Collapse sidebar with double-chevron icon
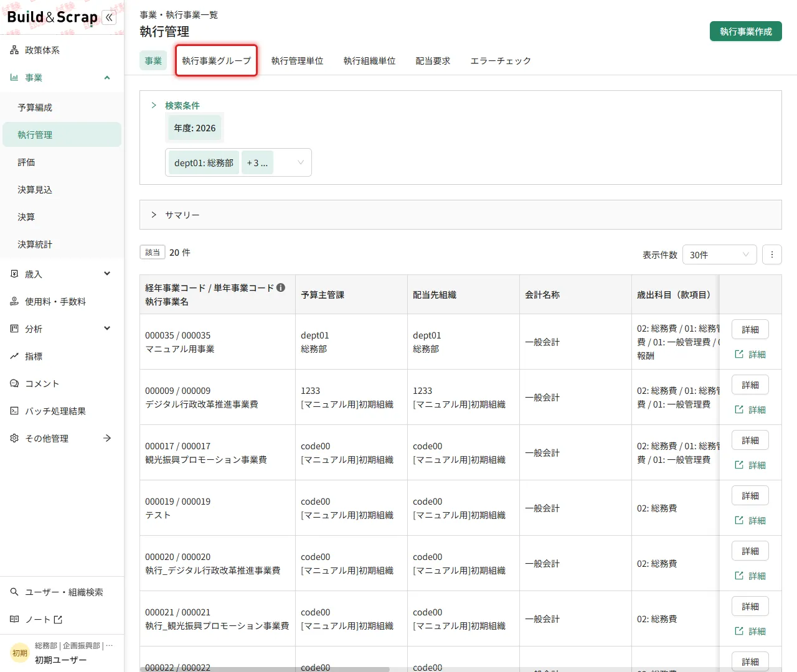The width and height of the screenshot is (797, 672). tap(109, 17)
